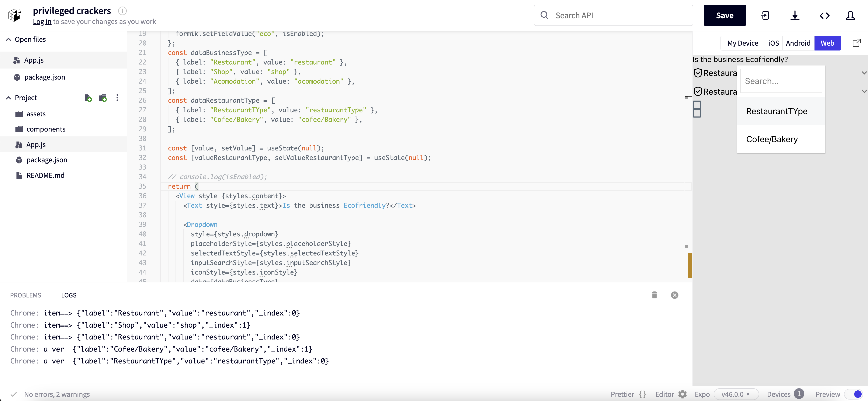Screen dimensions: 868x401
Task: Toggle the Preview switch
Action: [854, 394]
